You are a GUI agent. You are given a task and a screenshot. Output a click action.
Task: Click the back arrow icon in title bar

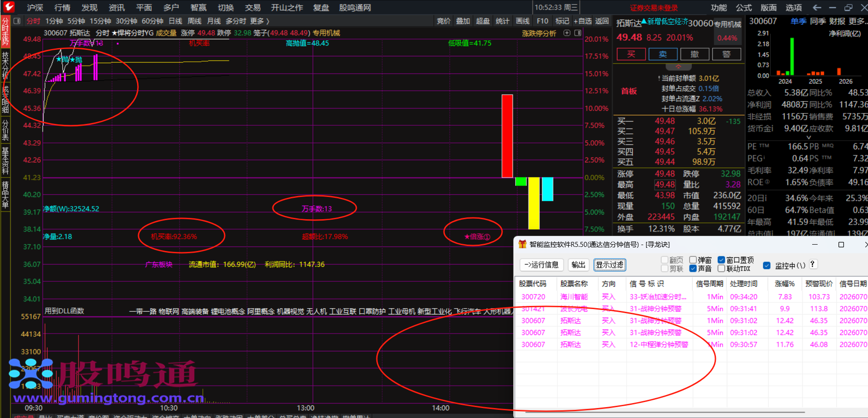817,8
